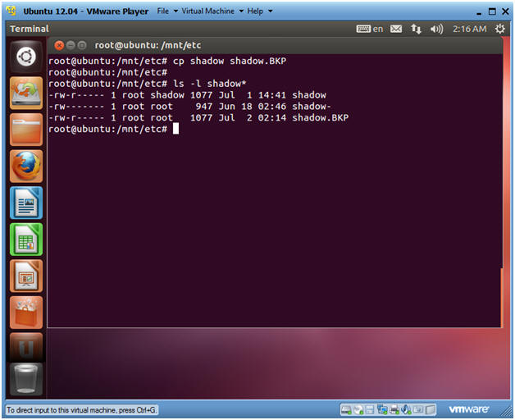This screenshot has width=515, height=420.
Task: Open the network arrows indicator
Action: [416, 29]
